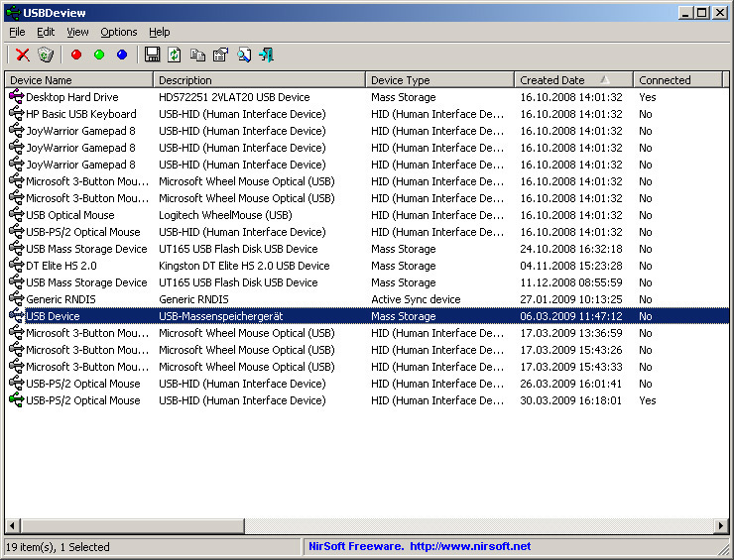Select the HP Basic USB Keyboard row
The width and height of the screenshot is (734, 560).
pos(367,114)
